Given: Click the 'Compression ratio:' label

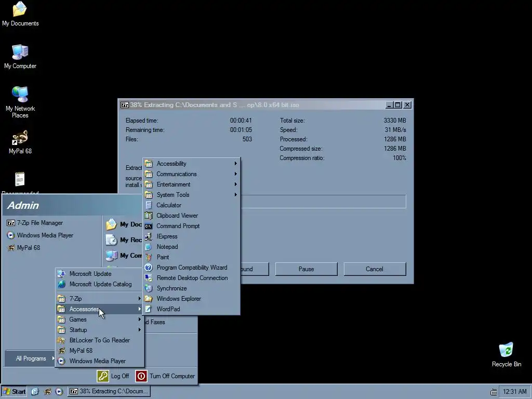Looking at the screenshot, I should click(302, 158).
